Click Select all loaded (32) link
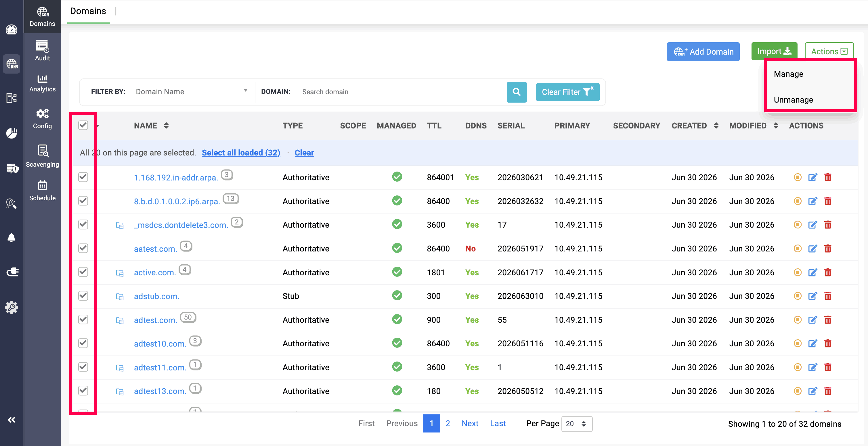 coord(241,153)
